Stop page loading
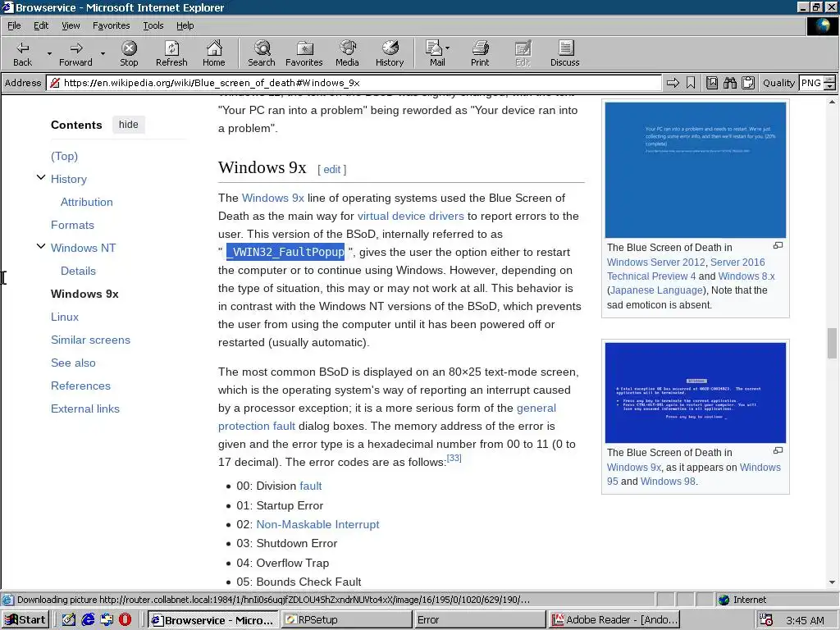Viewport: 840px width, 630px height. coord(129,53)
